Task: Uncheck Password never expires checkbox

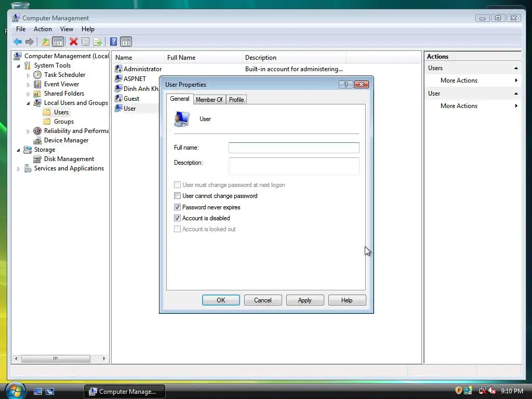Action: pos(177,207)
